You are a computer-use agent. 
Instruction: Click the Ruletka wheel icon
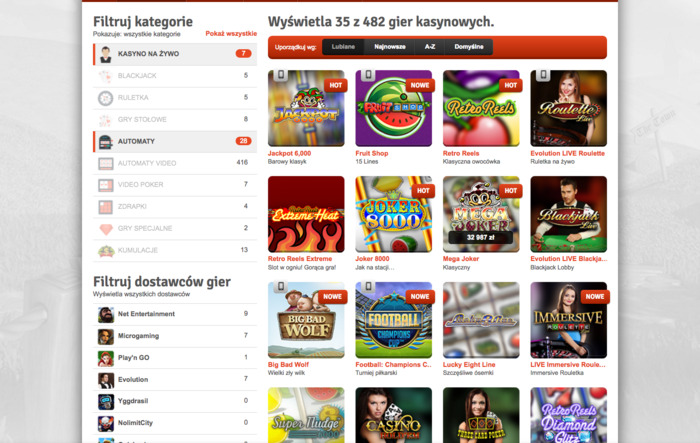(x=106, y=98)
